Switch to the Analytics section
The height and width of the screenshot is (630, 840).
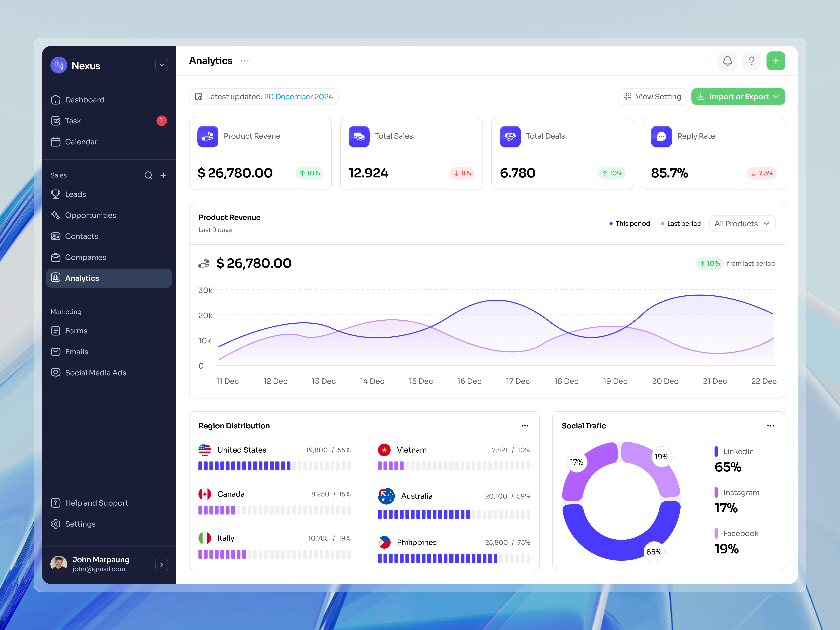[x=82, y=278]
